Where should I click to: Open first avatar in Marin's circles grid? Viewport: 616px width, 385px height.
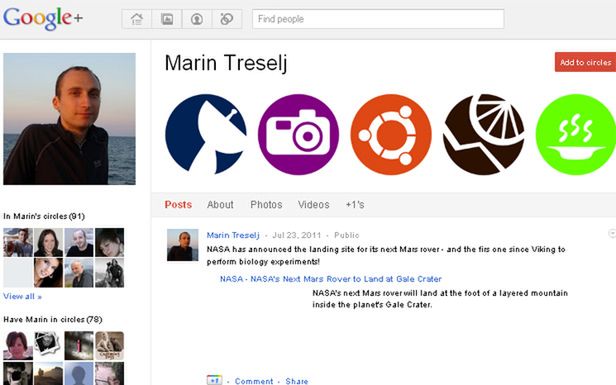[x=18, y=242]
